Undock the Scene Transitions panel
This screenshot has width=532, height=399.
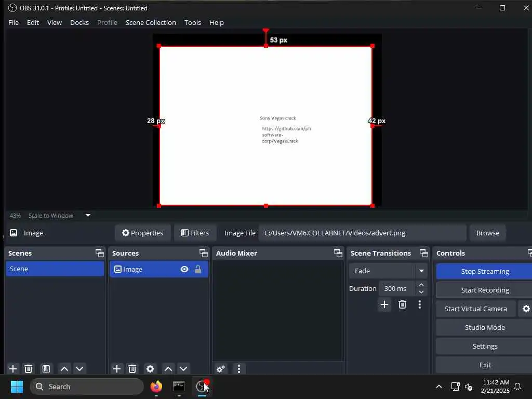coord(424,253)
